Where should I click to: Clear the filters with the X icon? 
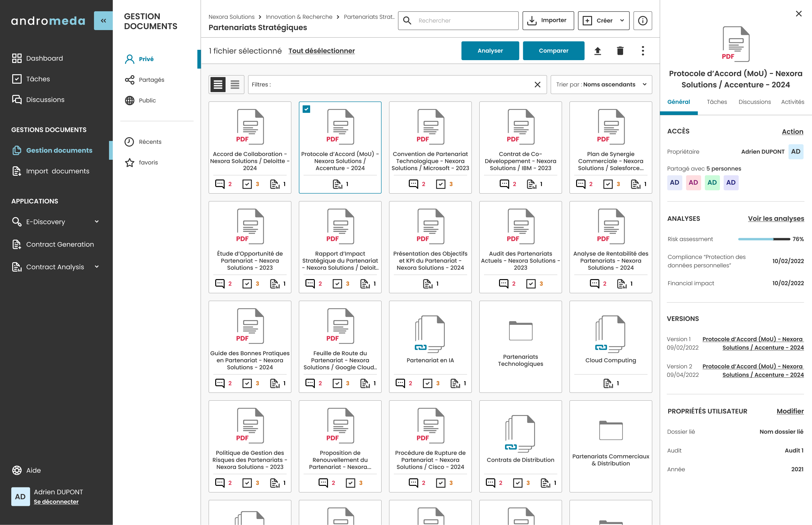point(538,84)
